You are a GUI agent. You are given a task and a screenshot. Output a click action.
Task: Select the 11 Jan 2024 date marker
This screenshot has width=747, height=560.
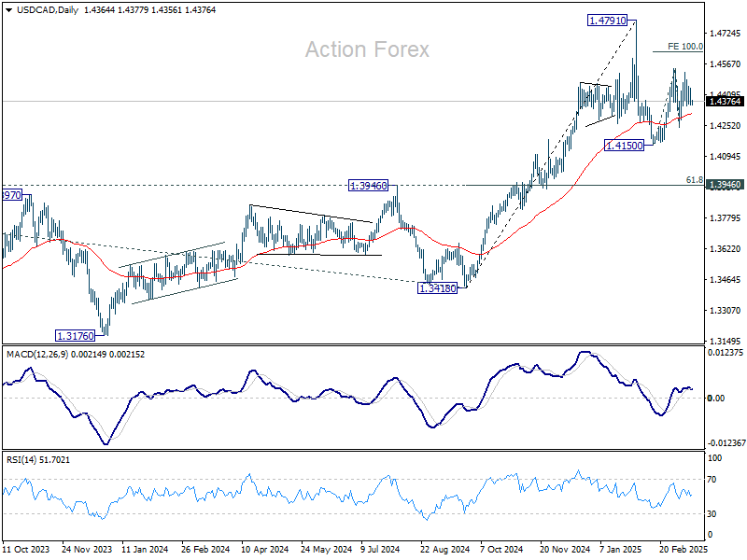[145, 550]
